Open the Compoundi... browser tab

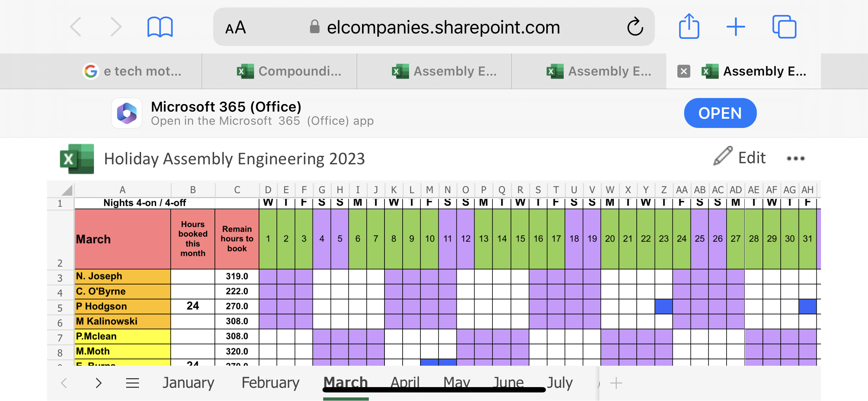(289, 71)
